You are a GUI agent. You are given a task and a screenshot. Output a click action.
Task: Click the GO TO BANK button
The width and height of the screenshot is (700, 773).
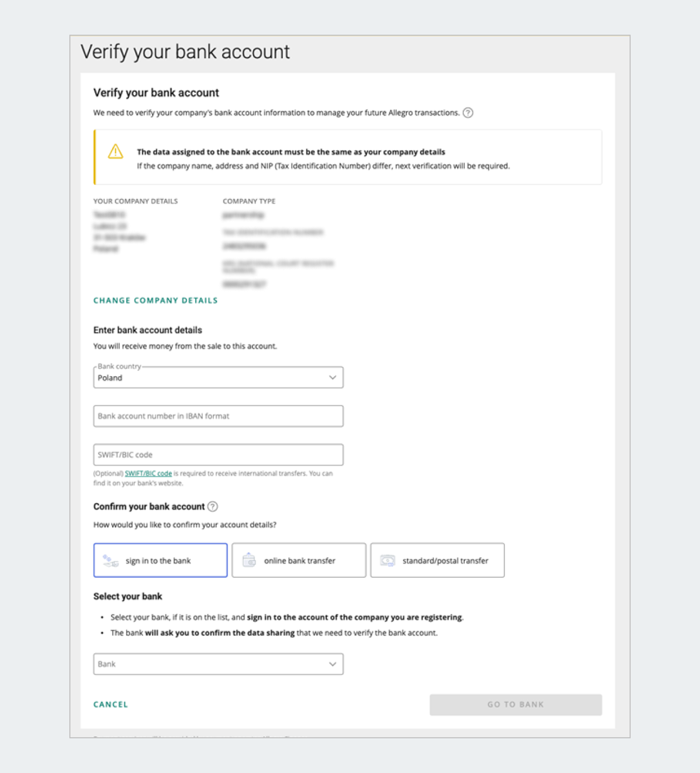point(515,705)
